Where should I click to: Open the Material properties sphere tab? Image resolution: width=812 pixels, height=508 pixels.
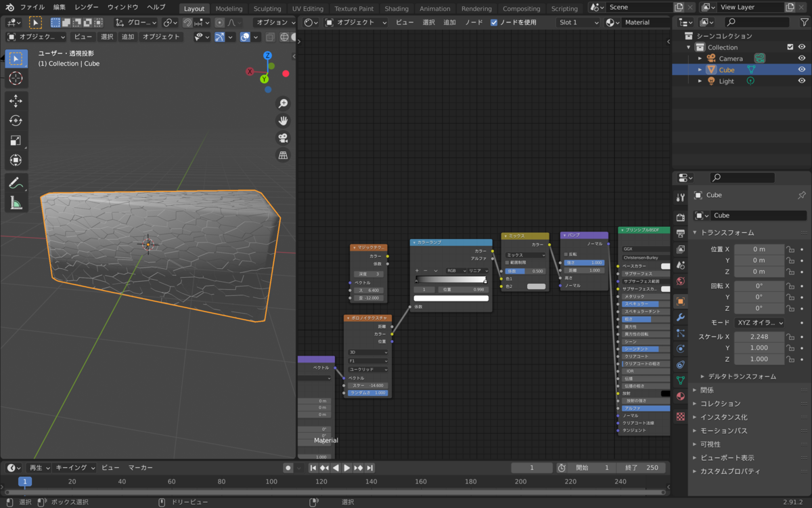[x=681, y=396]
